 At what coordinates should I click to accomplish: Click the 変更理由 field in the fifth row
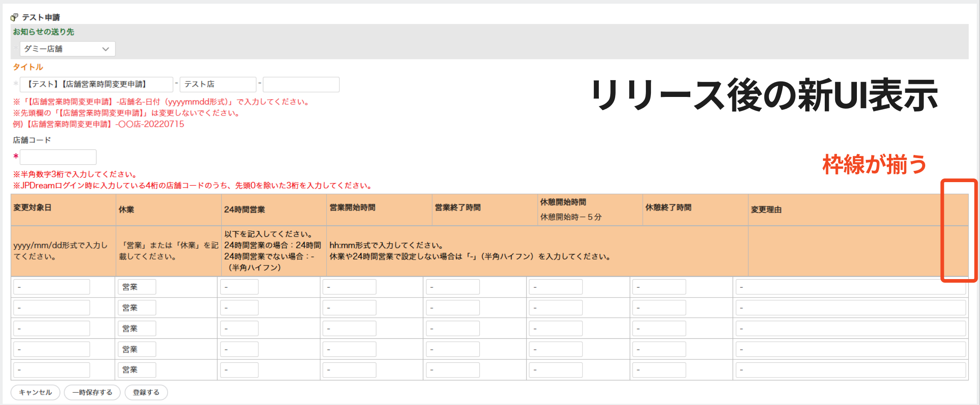pyautogui.click(x=851, y=370)
